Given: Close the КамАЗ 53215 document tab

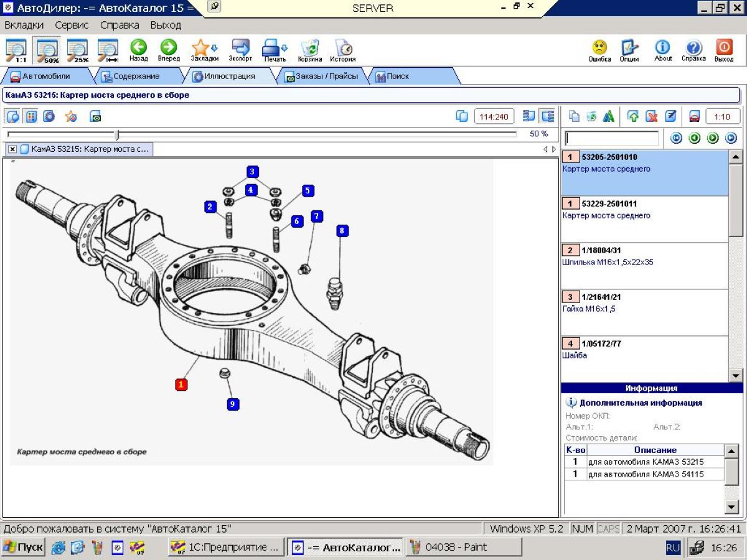Looking at the screenshot, I should [x=12, y=149].
